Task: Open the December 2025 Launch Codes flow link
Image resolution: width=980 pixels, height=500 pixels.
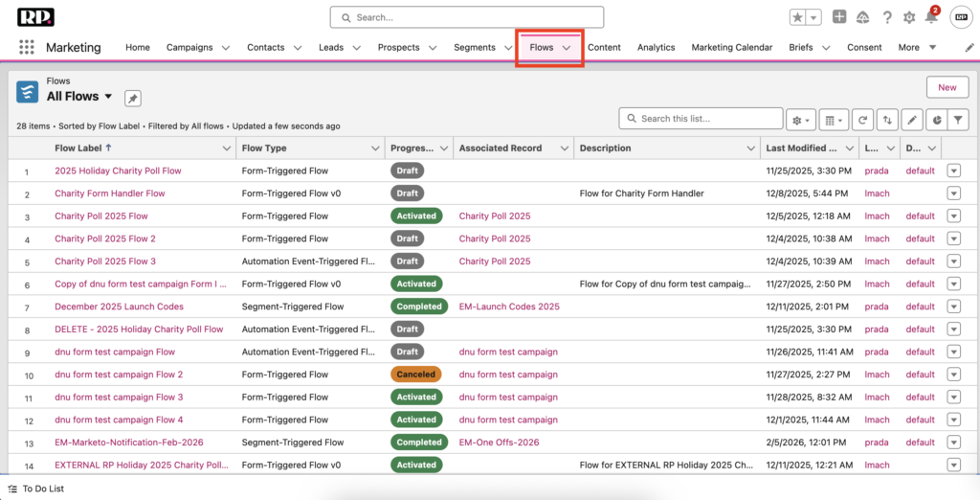Action: pyautogui.click(x=119, y=307)
